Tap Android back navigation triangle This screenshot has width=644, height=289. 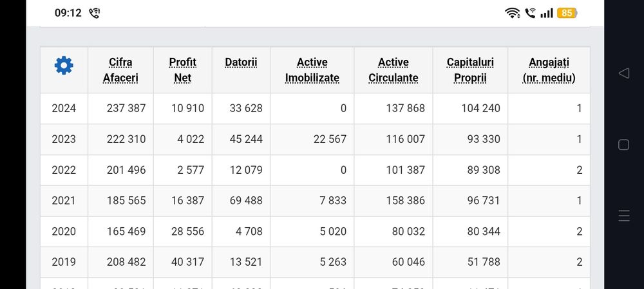(x=623, y=73)
